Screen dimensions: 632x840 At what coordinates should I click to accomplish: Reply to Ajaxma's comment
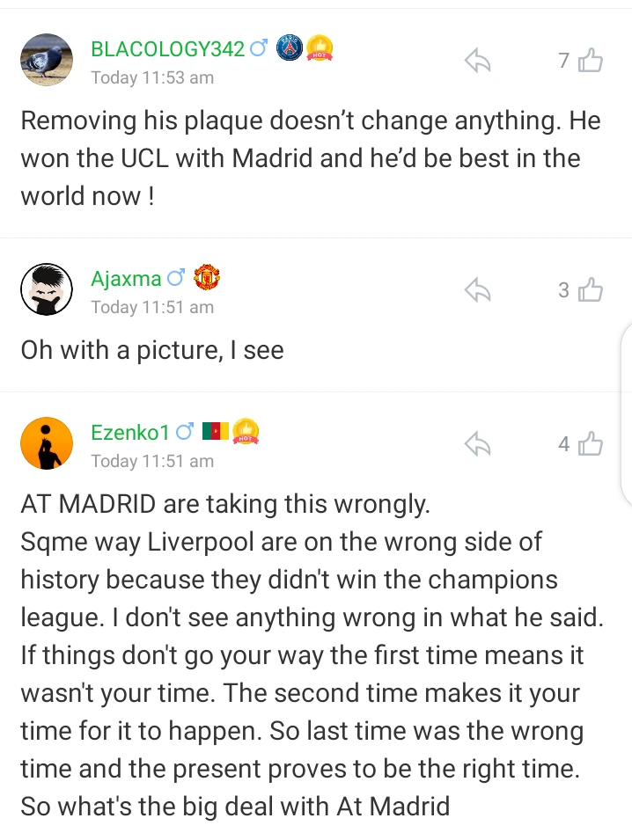tap(477, 290)
